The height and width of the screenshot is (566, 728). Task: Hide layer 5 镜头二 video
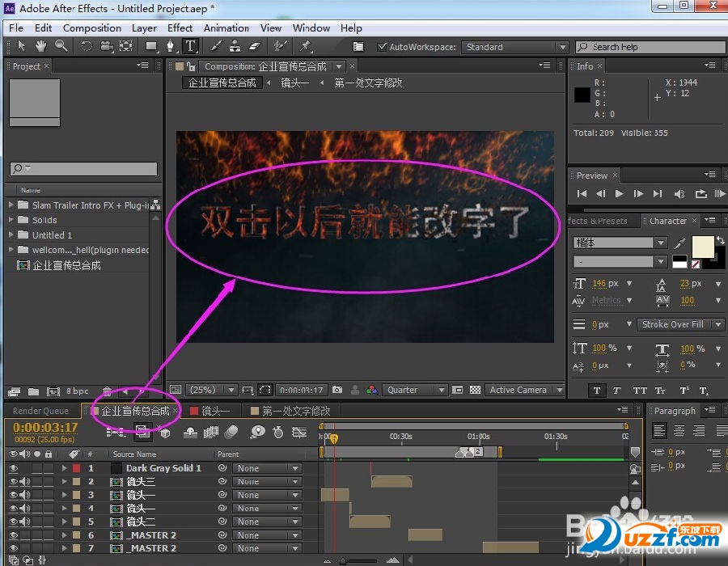tap(14, 522)
